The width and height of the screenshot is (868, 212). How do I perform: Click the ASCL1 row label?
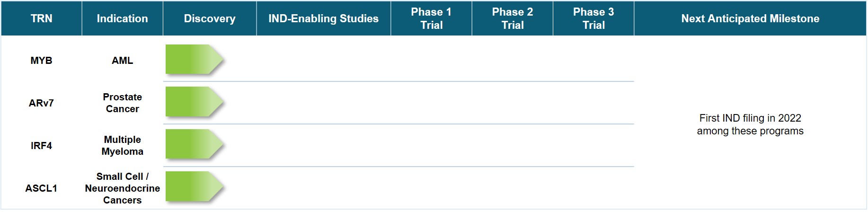click(41, 188)
